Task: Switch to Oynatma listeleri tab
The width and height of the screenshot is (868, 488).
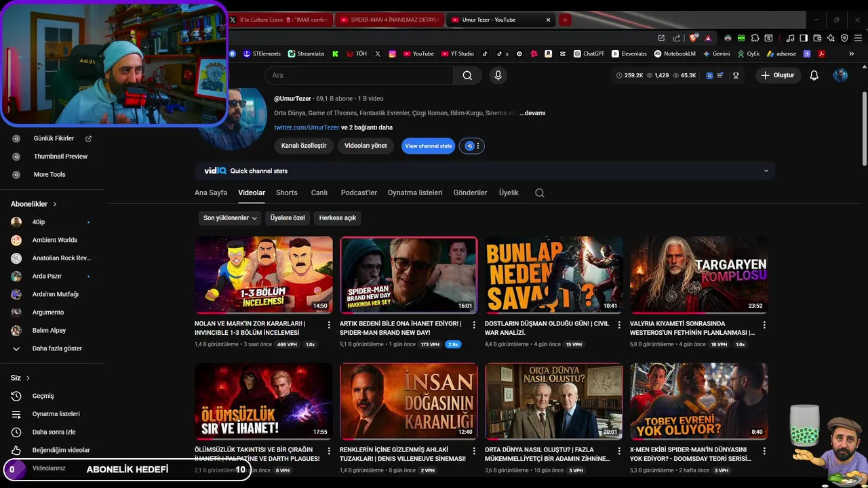Action: coord(415,192)
